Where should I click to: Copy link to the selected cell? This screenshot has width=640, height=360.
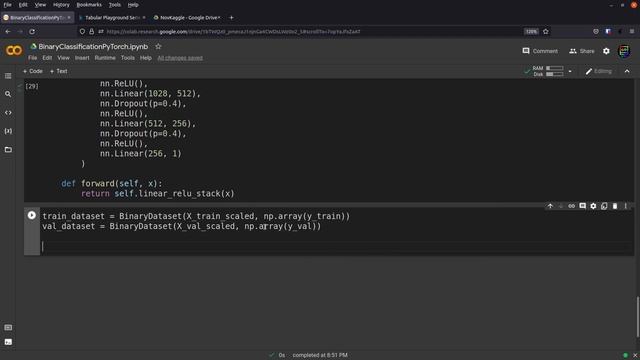[571, 206]
